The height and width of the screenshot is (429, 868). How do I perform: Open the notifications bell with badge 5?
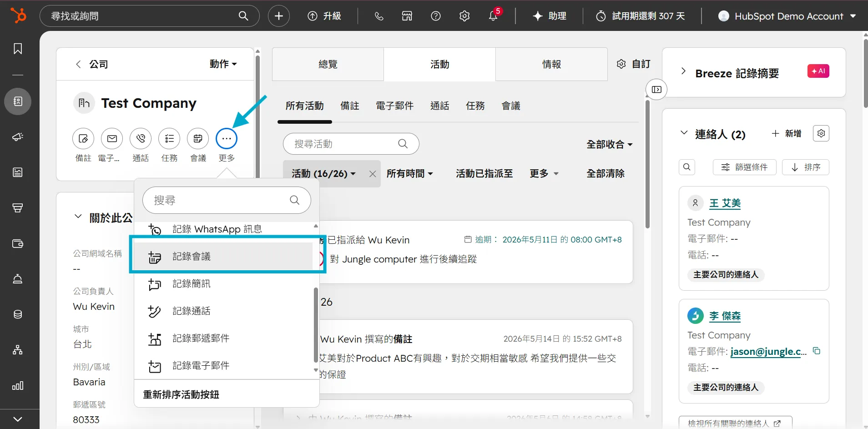click(493, 16)
